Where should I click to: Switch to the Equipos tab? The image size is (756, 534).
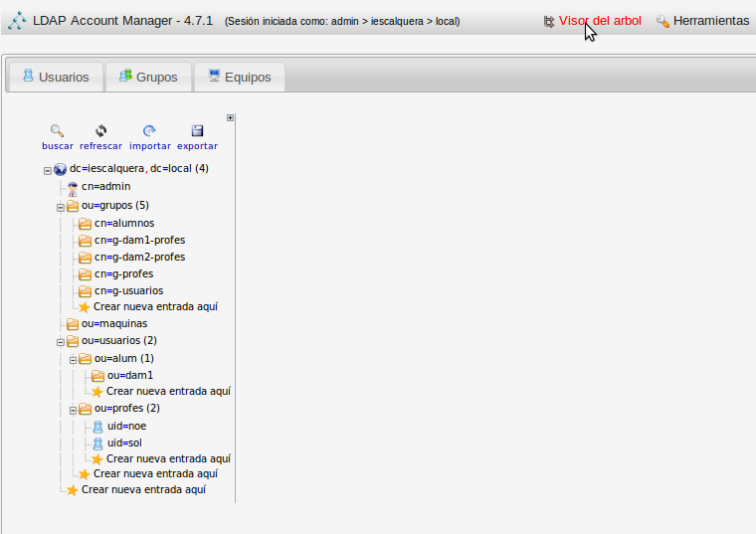point(240,77)
